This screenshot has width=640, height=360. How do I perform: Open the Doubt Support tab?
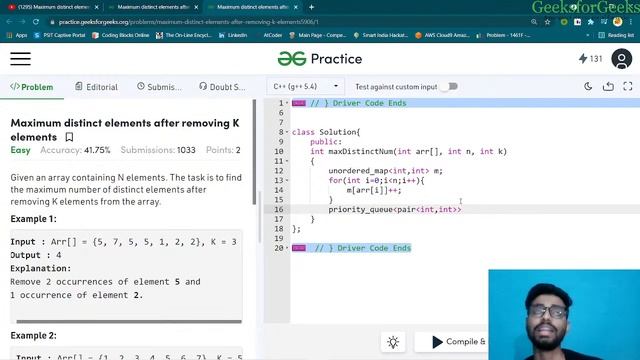coord(222,87)
